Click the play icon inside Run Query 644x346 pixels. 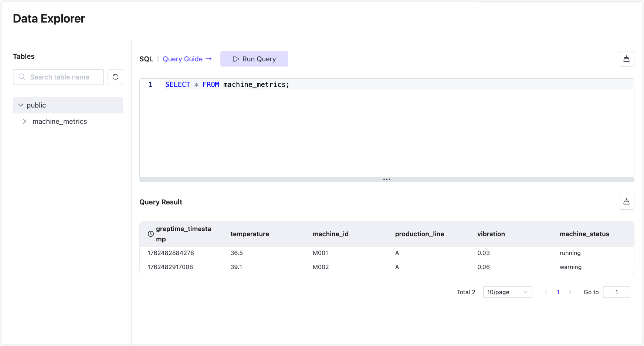236,59
